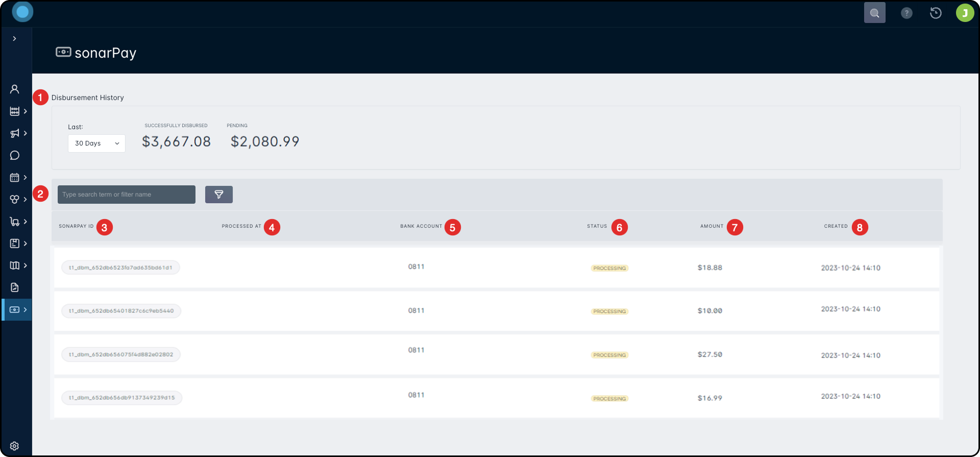This screenshot has width=980, height=457.
Task: Select ID t1_dbm_652db656db9137349239d15
Action: [122, 398]
